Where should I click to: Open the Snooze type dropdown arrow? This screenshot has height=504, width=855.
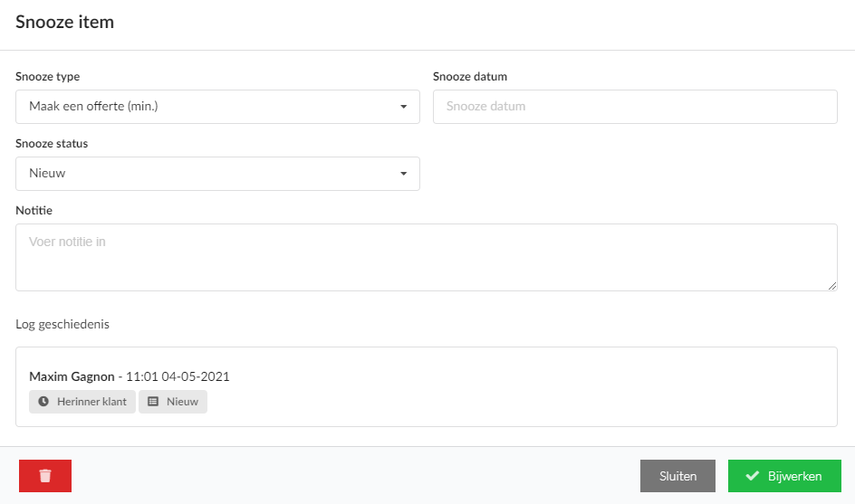coord(403,107)
